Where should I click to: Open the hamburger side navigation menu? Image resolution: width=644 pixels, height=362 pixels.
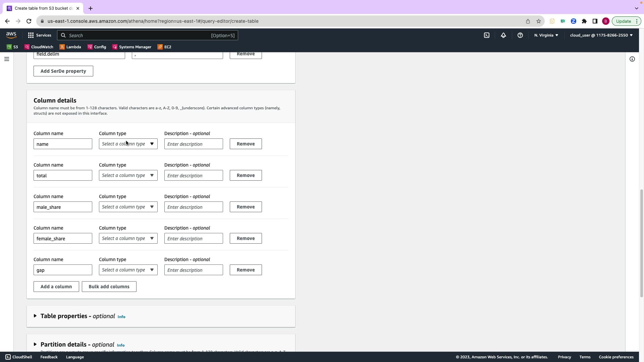pos(7,59)
